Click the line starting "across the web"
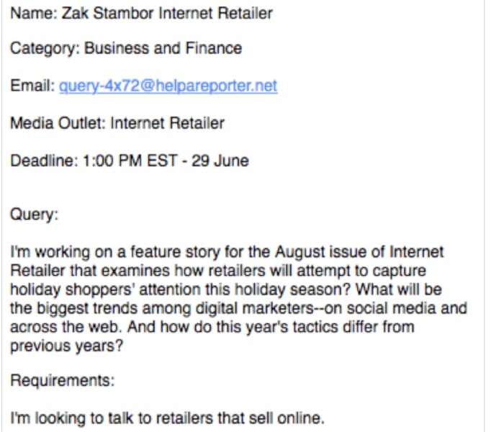This screenshot has height=432, width=504. [212, 327]
